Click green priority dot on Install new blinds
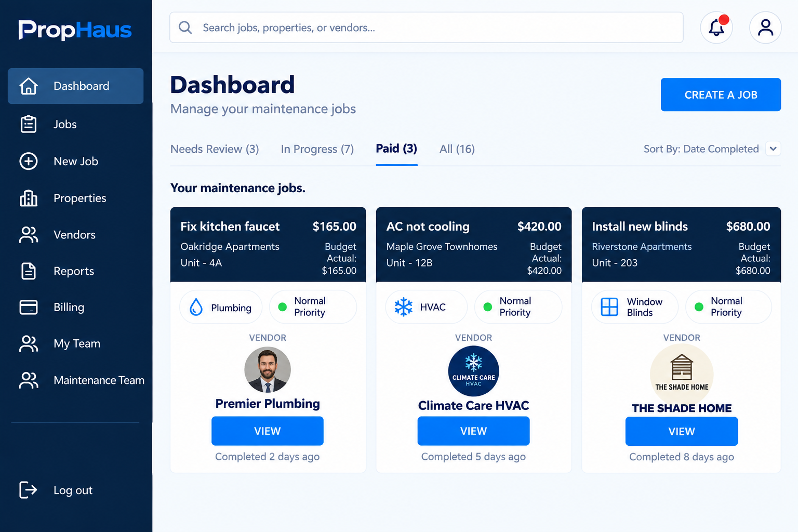Viewport: 798px width, 532px height. tap(699, 307)
